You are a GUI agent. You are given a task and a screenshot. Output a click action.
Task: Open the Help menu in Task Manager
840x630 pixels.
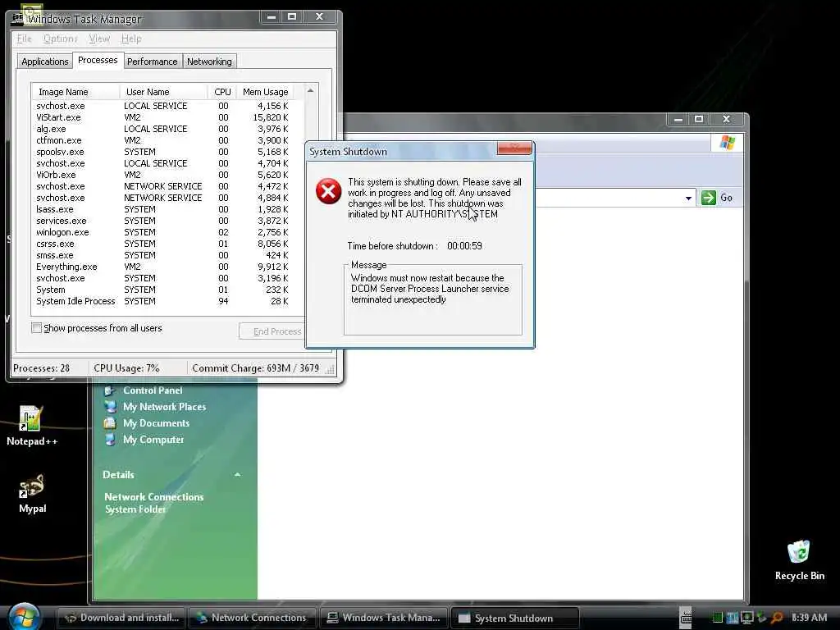tap(131, 39)
